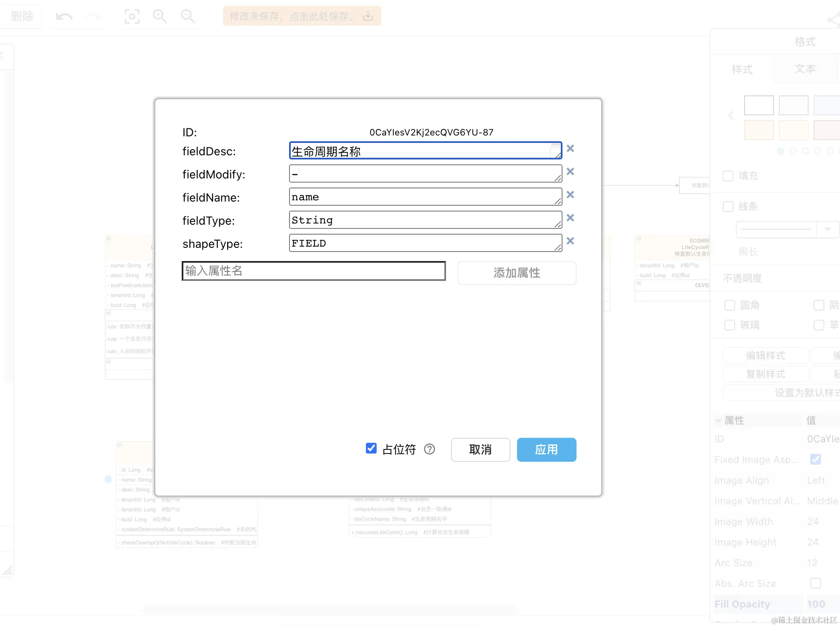The image size is (840, 627).
Task: Remove the shapeType property row
Action: pos(570,241)
